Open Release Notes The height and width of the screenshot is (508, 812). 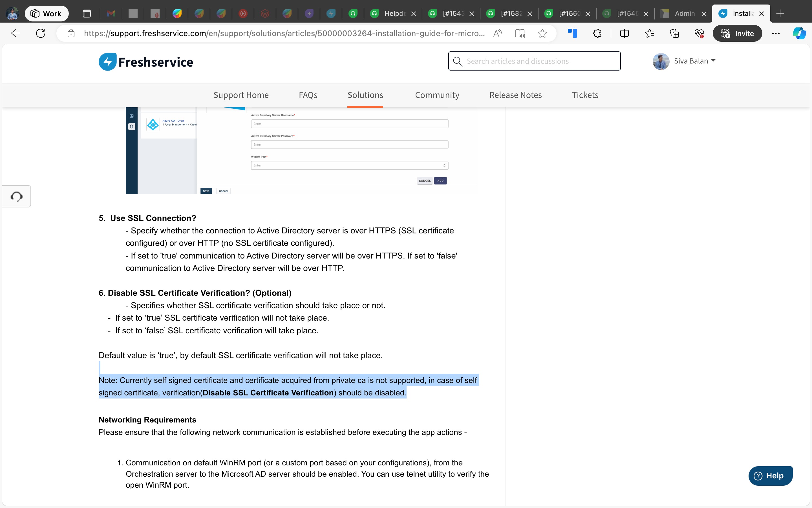coord(515,95)
